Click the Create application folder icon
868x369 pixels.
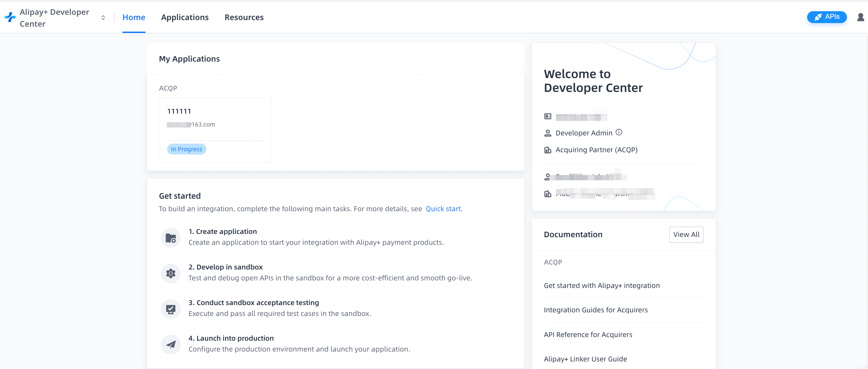(x=171, y=238)
